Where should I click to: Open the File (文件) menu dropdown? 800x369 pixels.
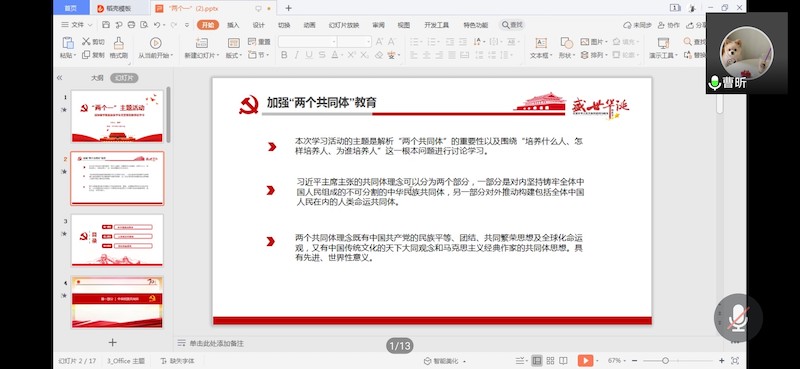77,25
